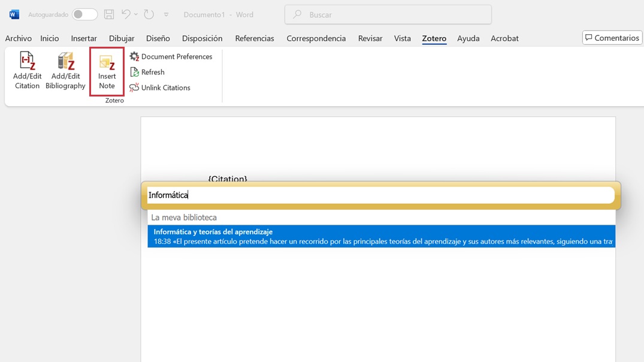Viewport: 644px width, 362px height.
Task: Select the 'Informática y teorías del aprendizaje' result
Action: [x=381, y=236]
